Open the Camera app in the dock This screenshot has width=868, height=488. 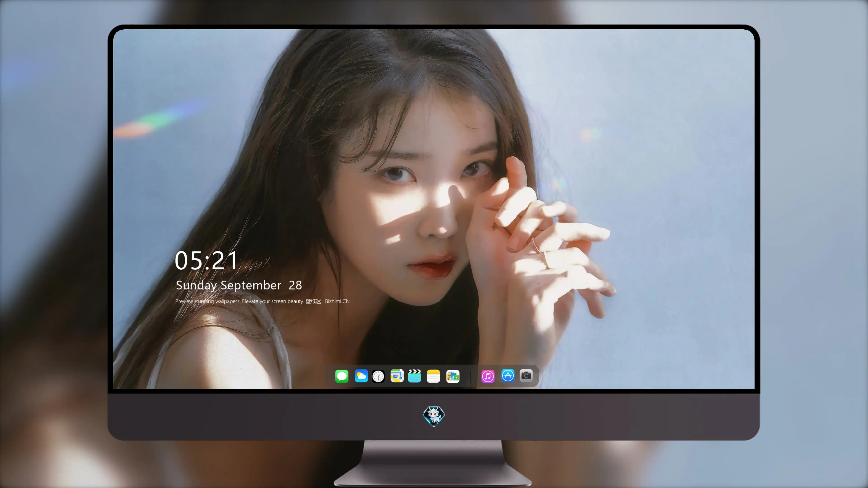[526, 375]
